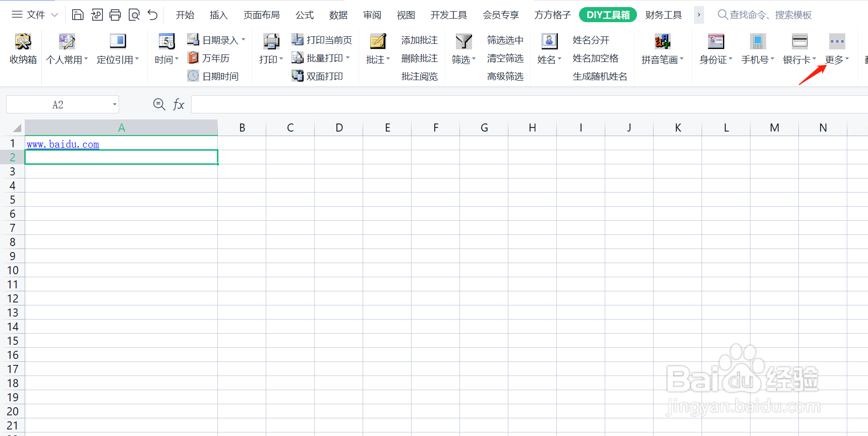Switch to the 开始 tab
This screenshot has height=436, width=868.
[x=185, y=15]
